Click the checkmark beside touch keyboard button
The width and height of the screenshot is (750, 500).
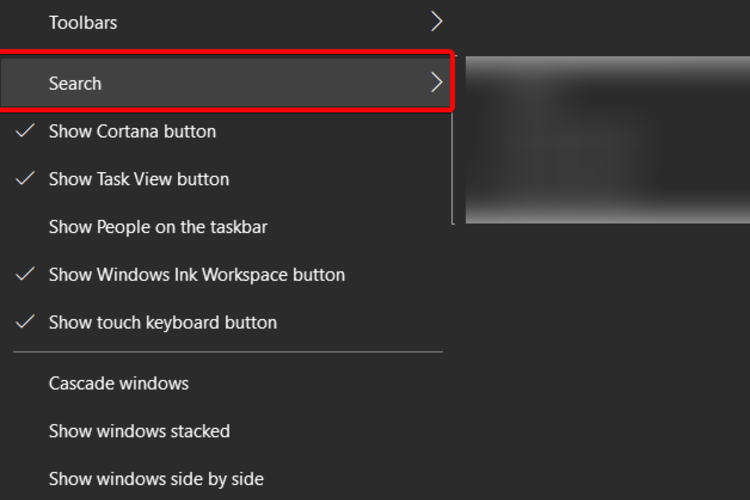pyautogui.click(x=25, y=322)
